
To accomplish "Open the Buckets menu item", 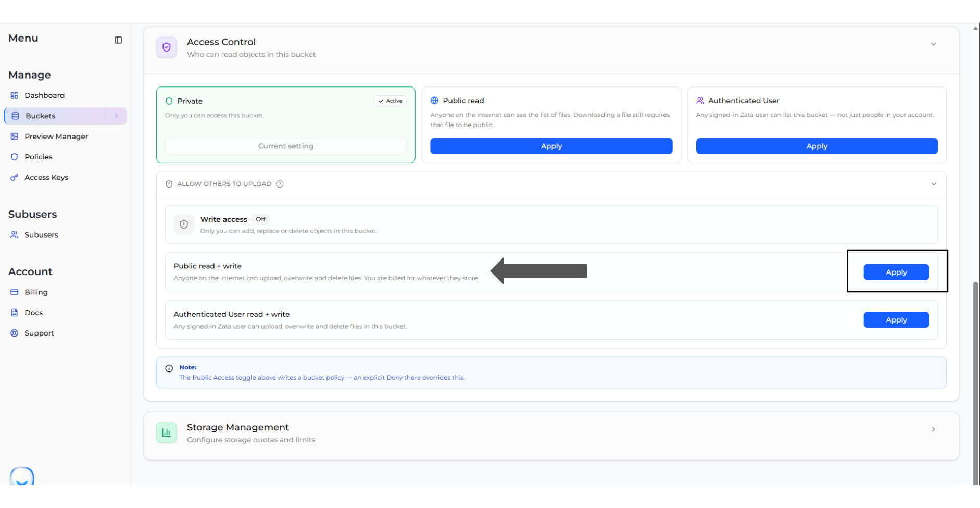I will pyautogui.click(x=66, y=116).
